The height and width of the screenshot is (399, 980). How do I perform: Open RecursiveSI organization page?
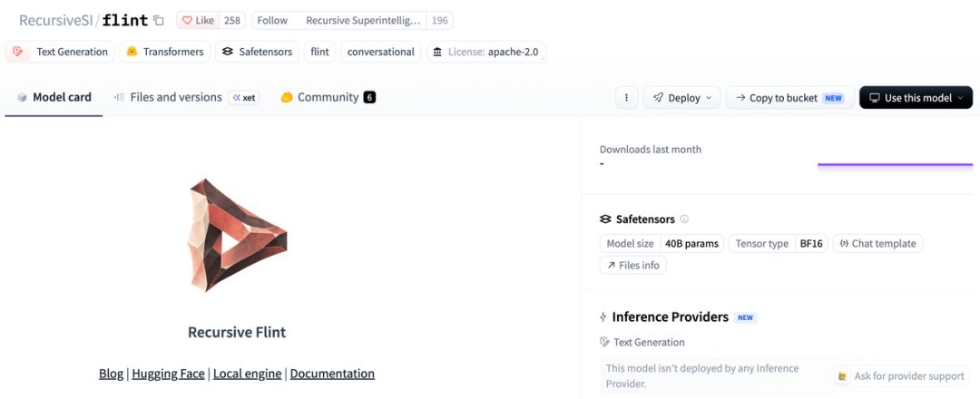click(55, 21)
